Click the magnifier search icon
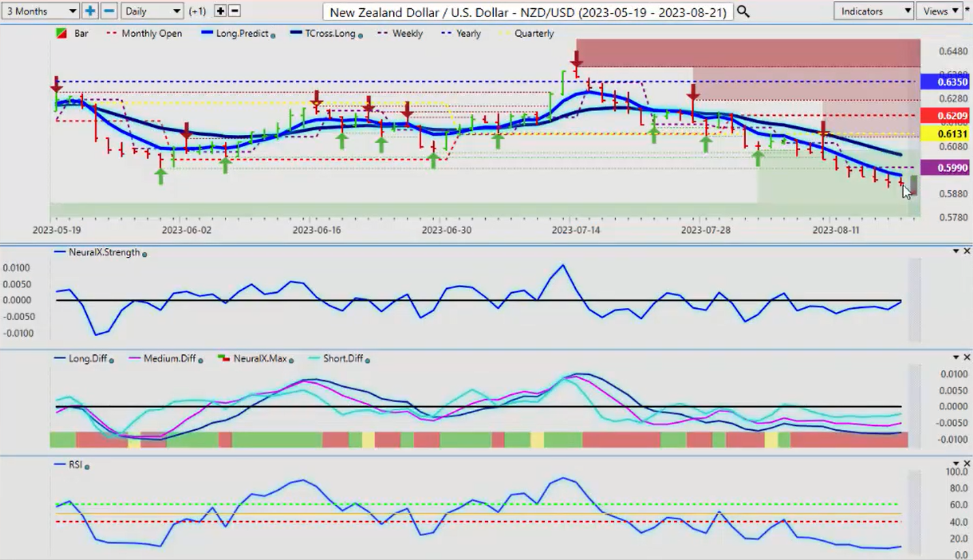 tap(743, 12)
